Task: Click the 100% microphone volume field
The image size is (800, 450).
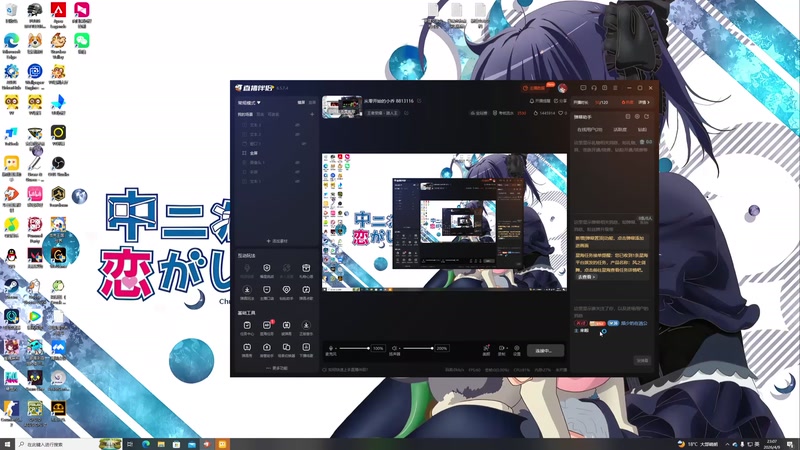Action: click(x=378, y=348)
